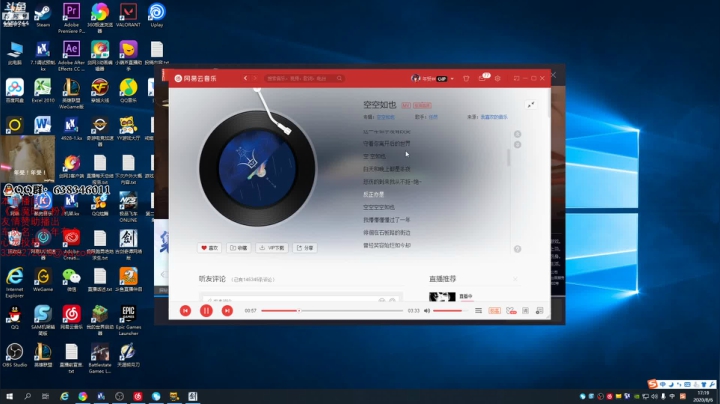Image resolution: width=720 pixels, height=404 pixels.
Task: Collapse the full-screen player view
Action: click(531, 105)
